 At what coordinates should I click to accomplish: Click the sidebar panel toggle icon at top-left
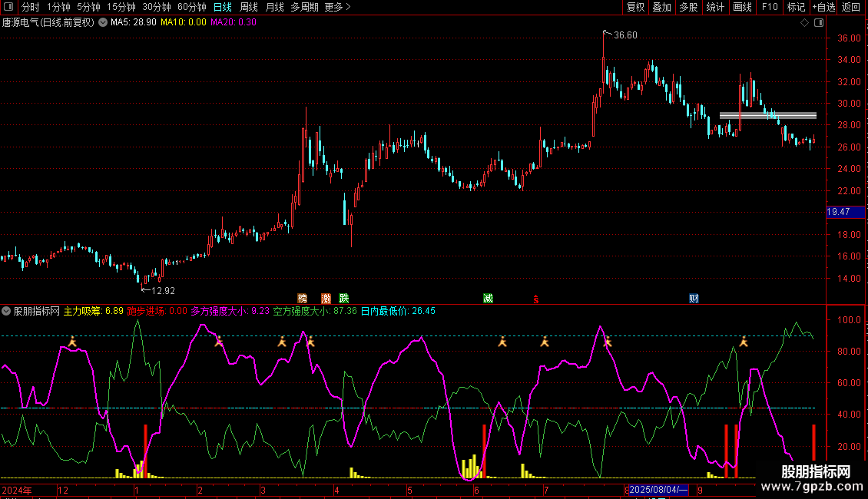(8, 7)
